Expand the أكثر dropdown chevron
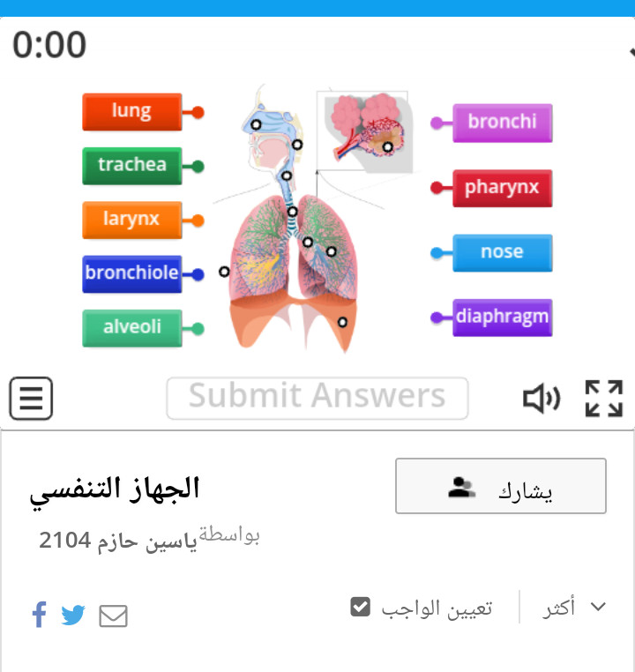The image size is (635, 672). click(598, 607)
